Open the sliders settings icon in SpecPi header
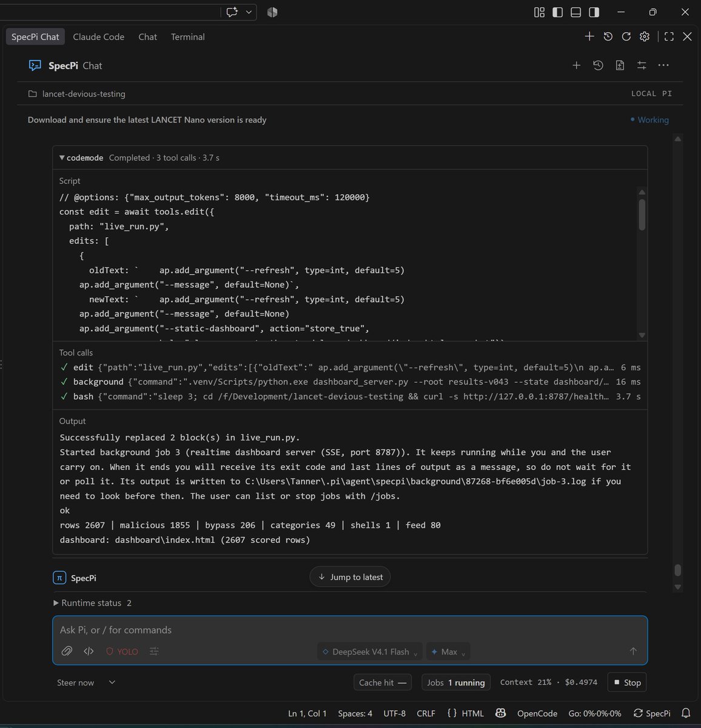The width and height of the screenshot is (701, 728). tap(642, 65)
